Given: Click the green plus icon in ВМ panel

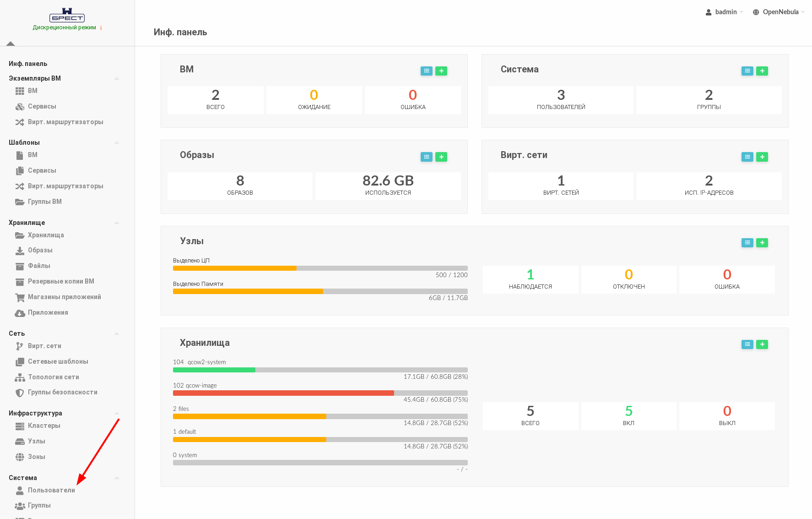Looking at the screenshot, I should click(441, 71).
